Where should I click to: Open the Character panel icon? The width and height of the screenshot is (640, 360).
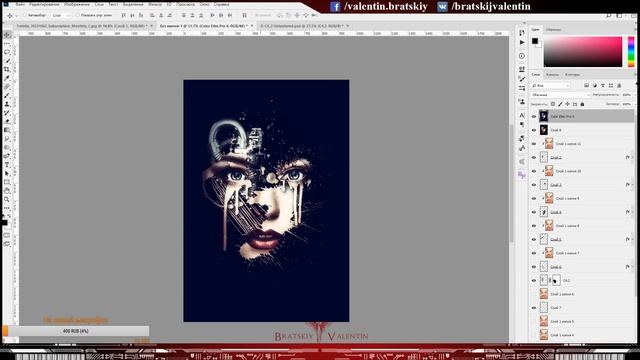pos(522,115)
